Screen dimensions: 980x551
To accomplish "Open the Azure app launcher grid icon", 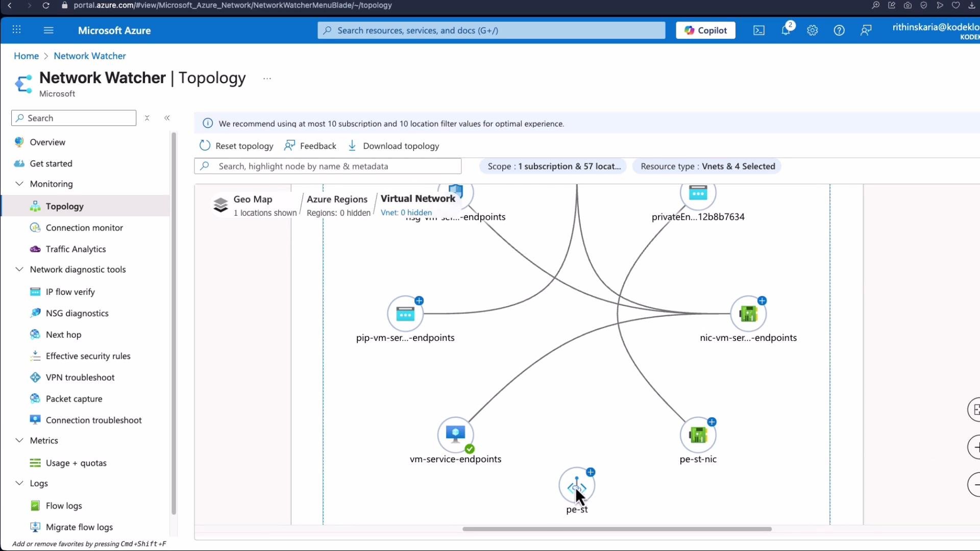I will [x=17, y=30].
